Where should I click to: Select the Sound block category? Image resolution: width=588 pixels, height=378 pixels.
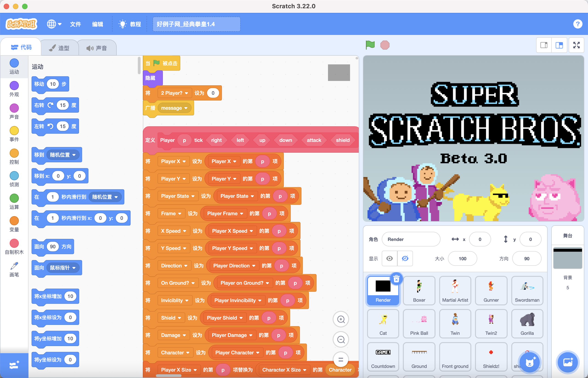14,112
